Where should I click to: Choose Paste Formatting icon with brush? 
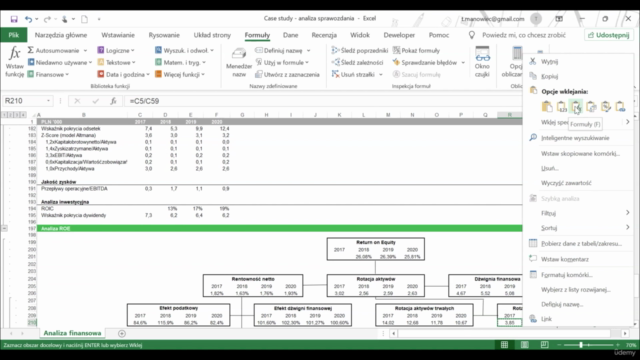coord(606,107)
